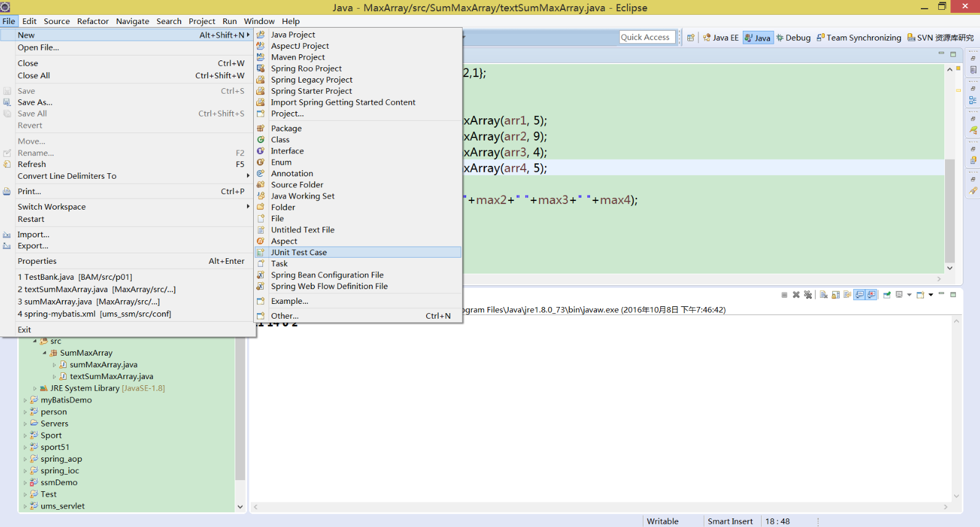Click the editor overview ruler yellow warning marker
The height and width of the screenshot is (527, 980).
[958, 91]
